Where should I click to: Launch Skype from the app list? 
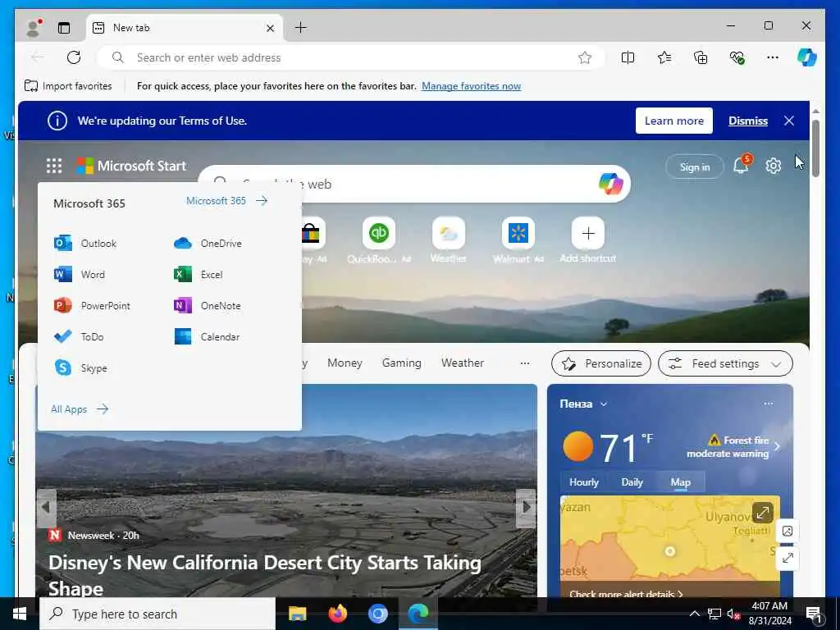80,368
